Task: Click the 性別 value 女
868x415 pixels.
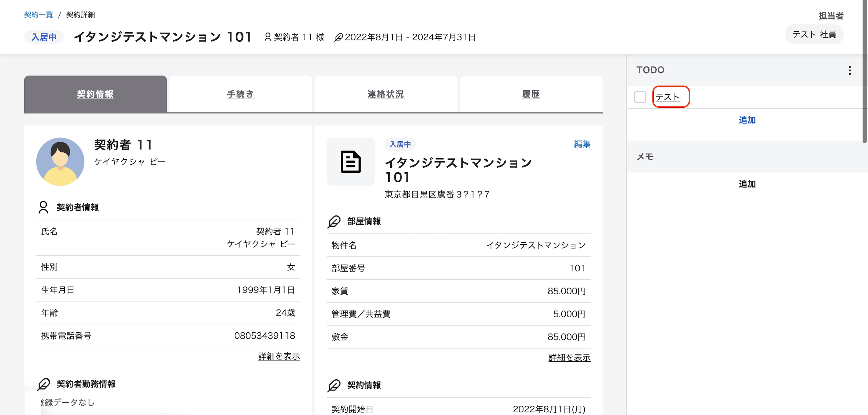Action: click(291, 267)
